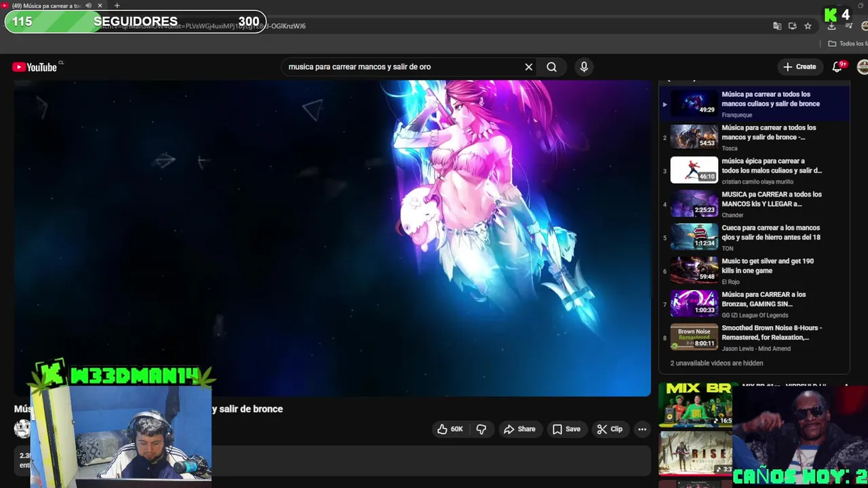The width and height of the screenshot is (868, 488).
Task: Click the channel name Franqueque
Action: [x=736, y=115]
